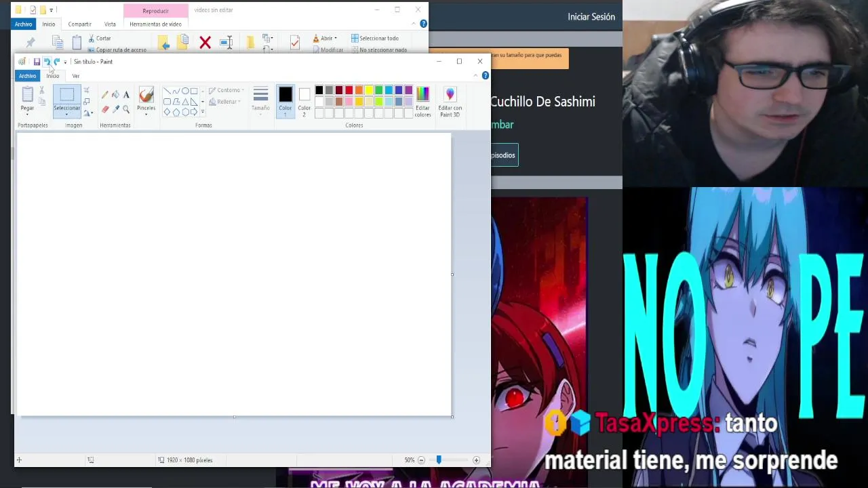Choose the Pinceles brush tool
The width and height of the screenshot is (868, 488).
pyautogui.click(x=146, y=95)
